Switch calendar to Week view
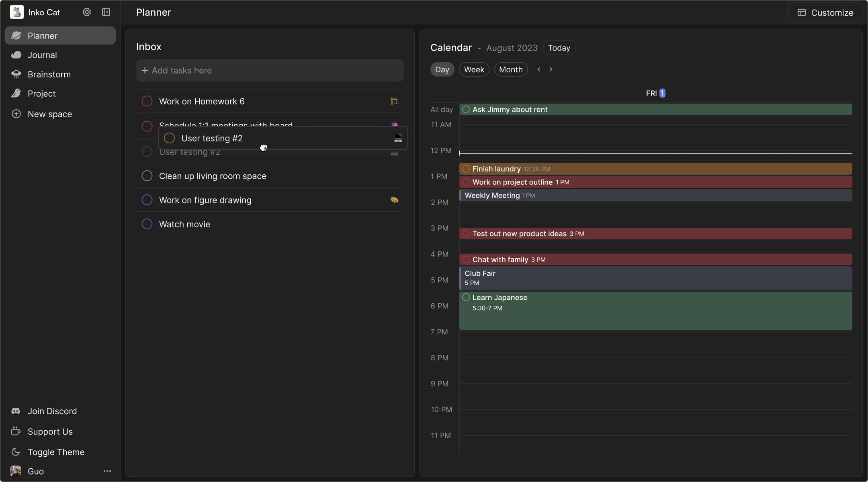Viewport: 868px width, 482px height. click(x=474, y=69)
